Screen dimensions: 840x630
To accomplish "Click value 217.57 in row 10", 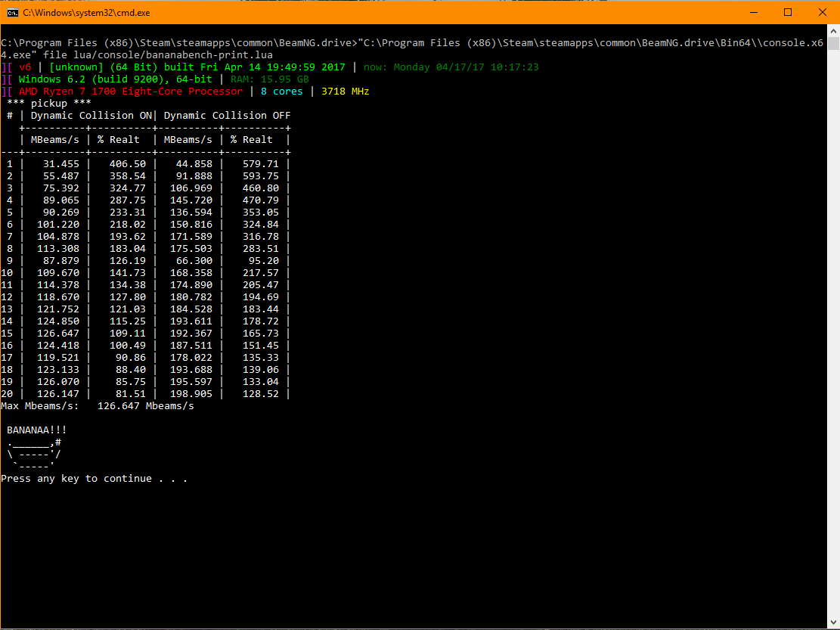I will tap(260, 273).
